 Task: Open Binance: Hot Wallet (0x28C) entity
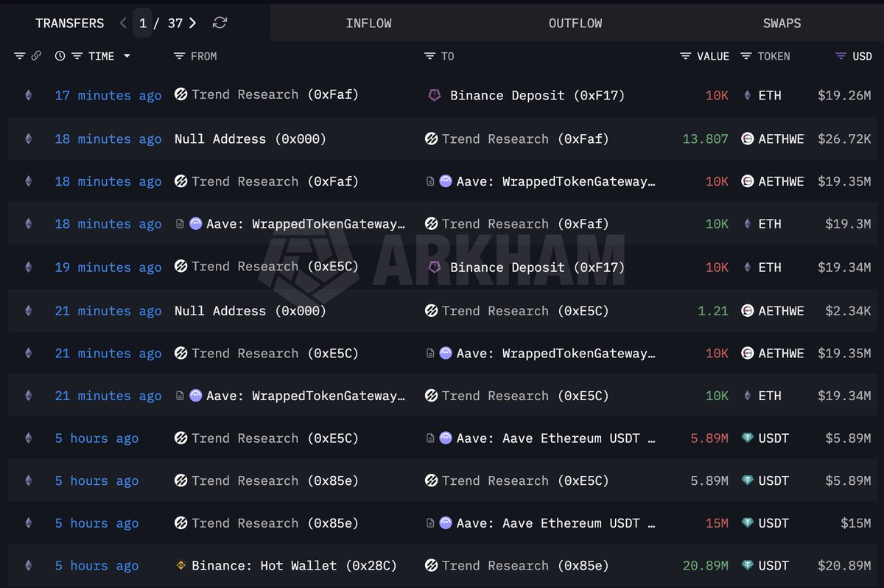point(294,566)
